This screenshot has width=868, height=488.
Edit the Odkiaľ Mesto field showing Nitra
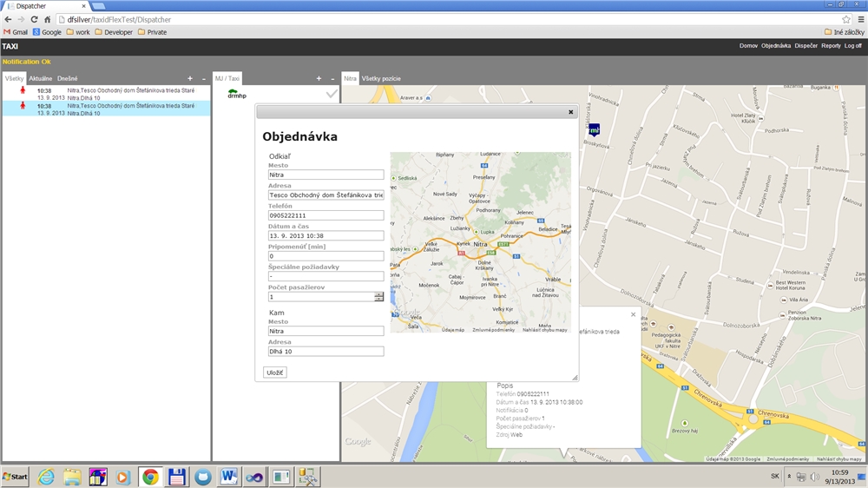pyautogui.click(x=325, y=175)
